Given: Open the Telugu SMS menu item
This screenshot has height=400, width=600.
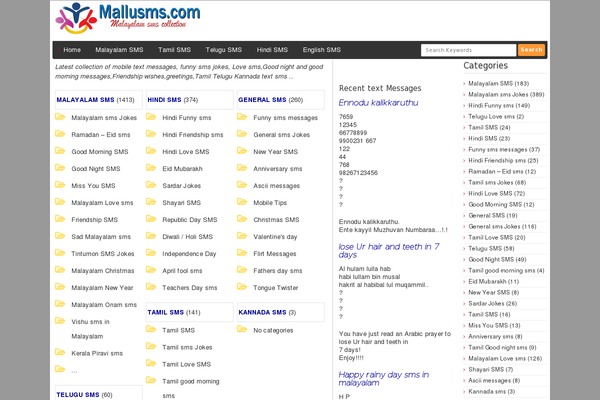Looking at the screenshot, I should [x=223, y=49].
